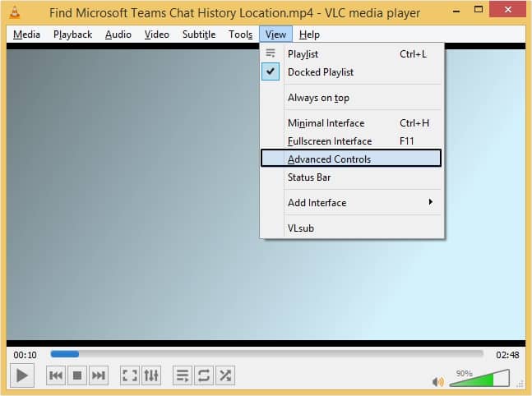532x396 pixels.
Task: Skip to previous media track
Action: click(56, 375)
